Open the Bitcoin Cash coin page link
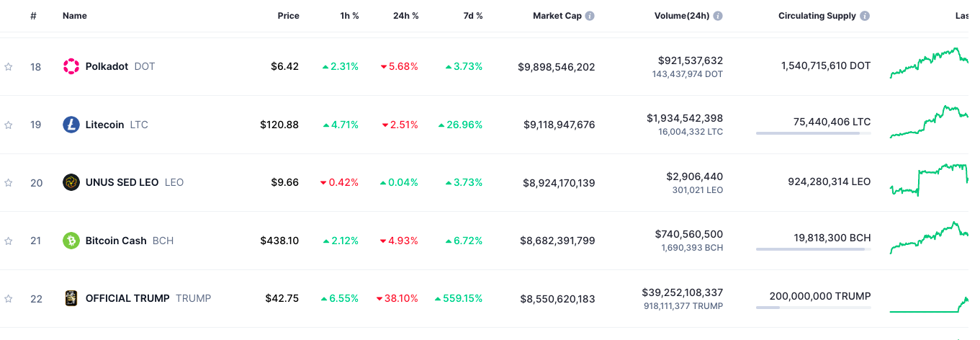980x340 pixels. (x=116, y=241)
